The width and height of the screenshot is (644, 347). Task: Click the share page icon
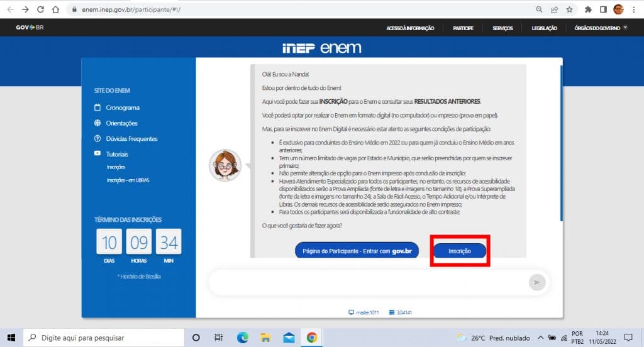554,9
